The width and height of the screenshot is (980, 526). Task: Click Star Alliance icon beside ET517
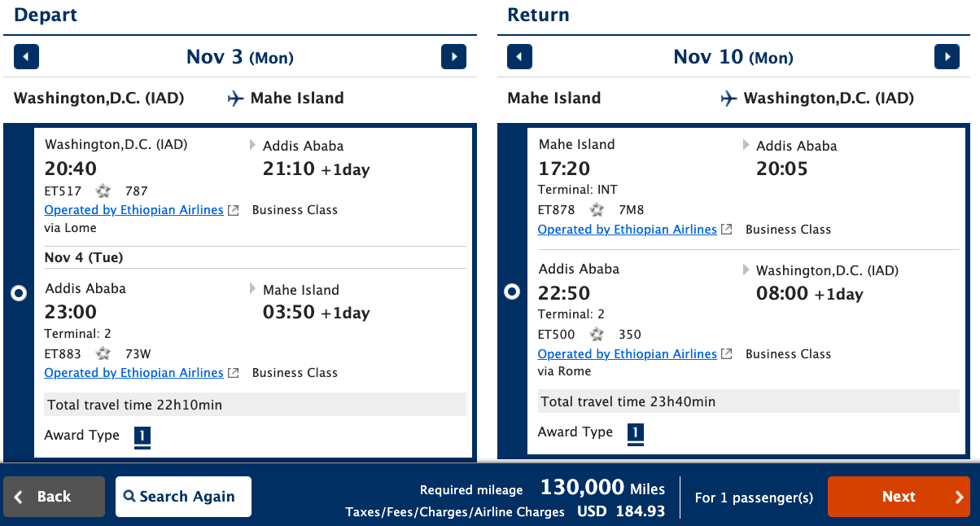click(x=103, y=191)
